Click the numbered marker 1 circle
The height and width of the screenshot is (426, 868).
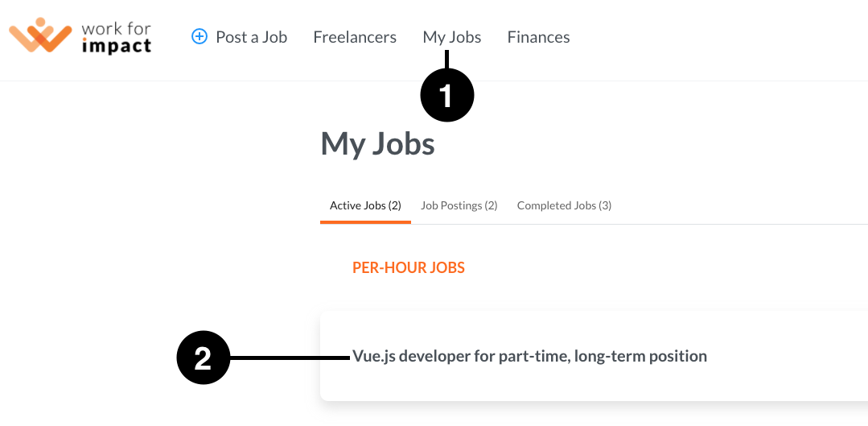tap(447, 97)
